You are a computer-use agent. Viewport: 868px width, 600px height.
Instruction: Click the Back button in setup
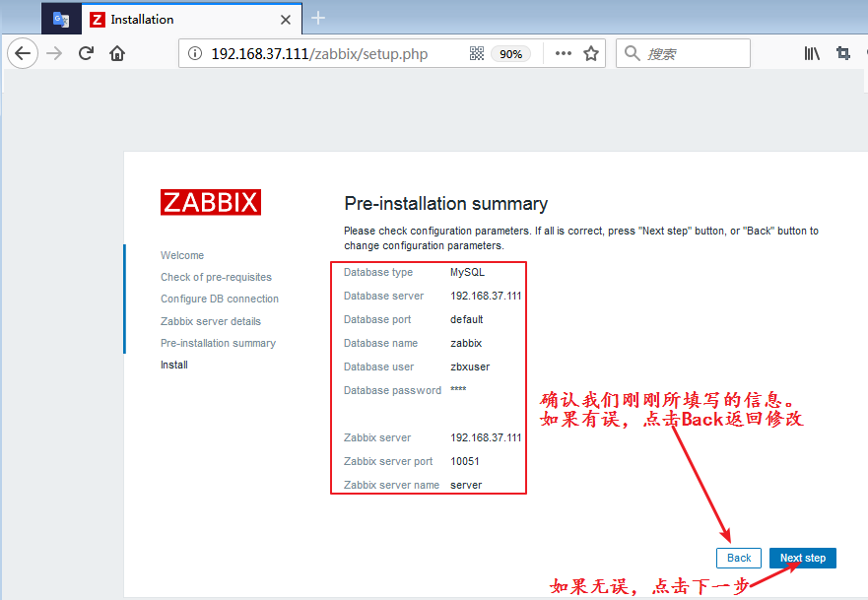coord(739,558)
